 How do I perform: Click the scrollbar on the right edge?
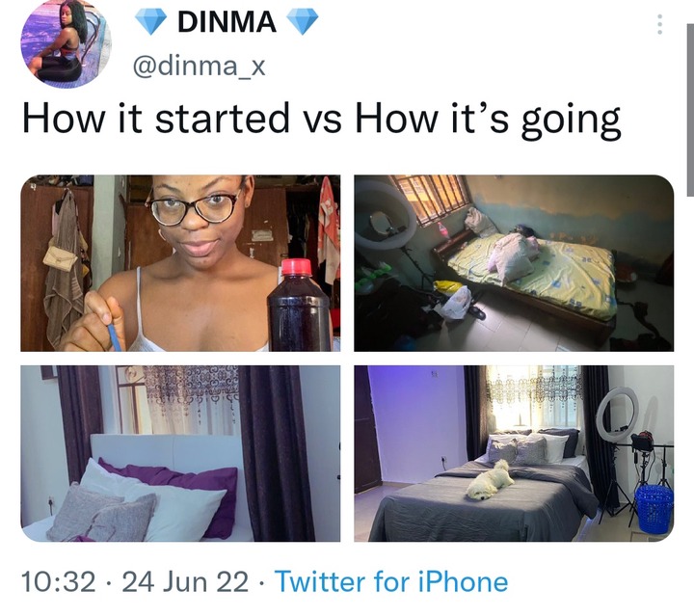tap(690, 110)
